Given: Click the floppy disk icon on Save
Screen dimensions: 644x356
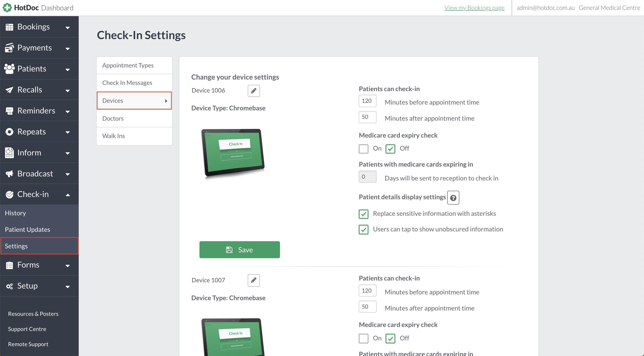Looking at the screenshot, I should click(x=229, y=250).
